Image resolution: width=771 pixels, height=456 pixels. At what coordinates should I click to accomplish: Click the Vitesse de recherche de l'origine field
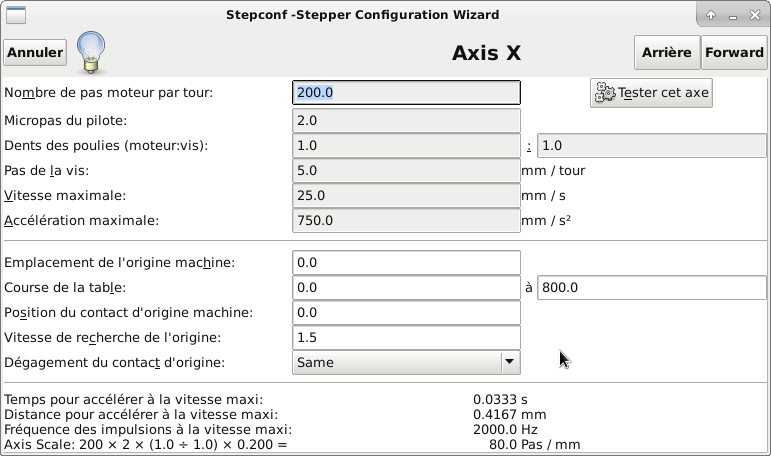click(x=406, y=337)
